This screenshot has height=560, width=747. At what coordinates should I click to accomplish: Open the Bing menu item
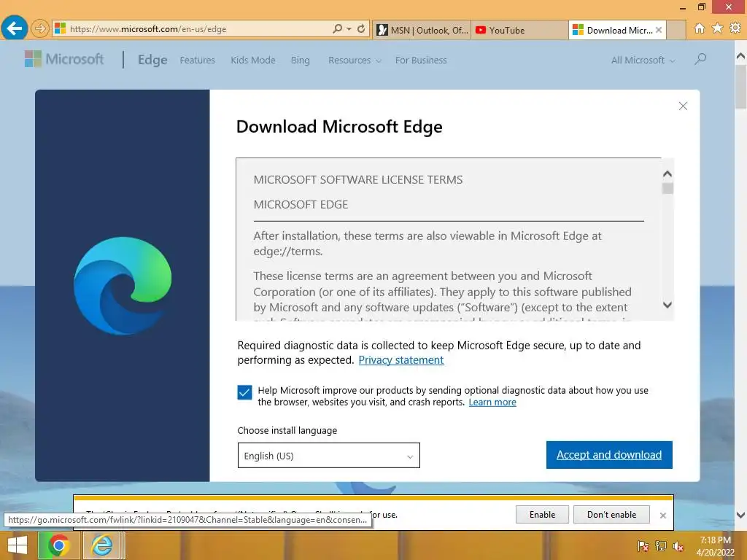click(300, 60)
